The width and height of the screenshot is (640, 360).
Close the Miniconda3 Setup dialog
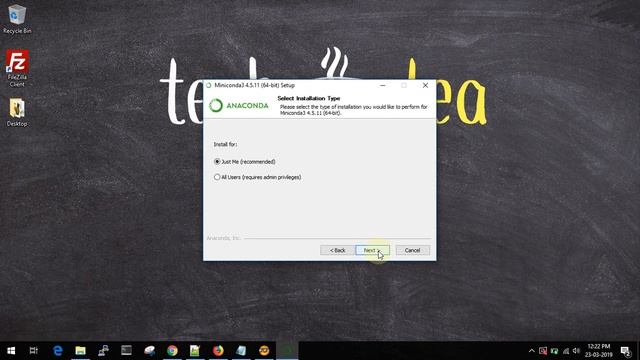pos(425,85)
